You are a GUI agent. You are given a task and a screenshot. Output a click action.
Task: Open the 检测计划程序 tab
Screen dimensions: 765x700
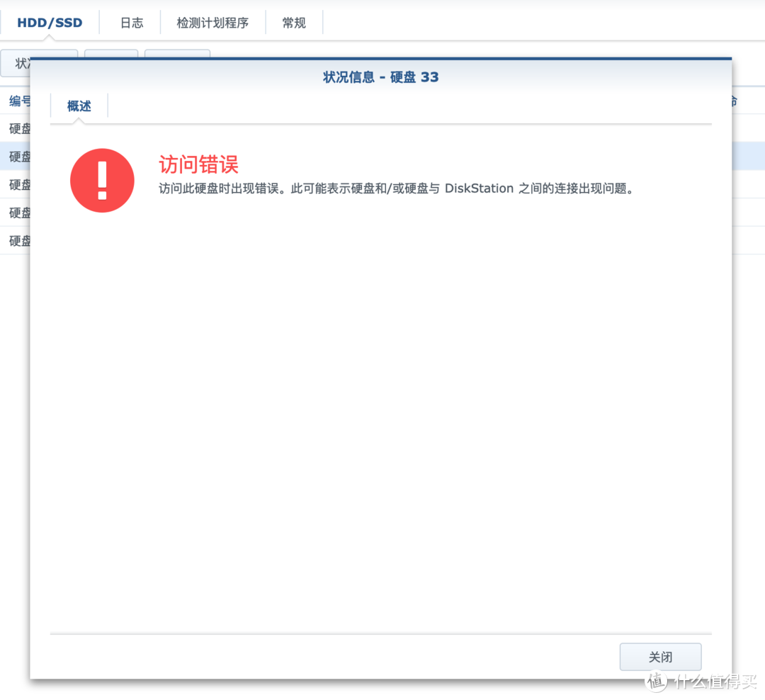point(212,23)
